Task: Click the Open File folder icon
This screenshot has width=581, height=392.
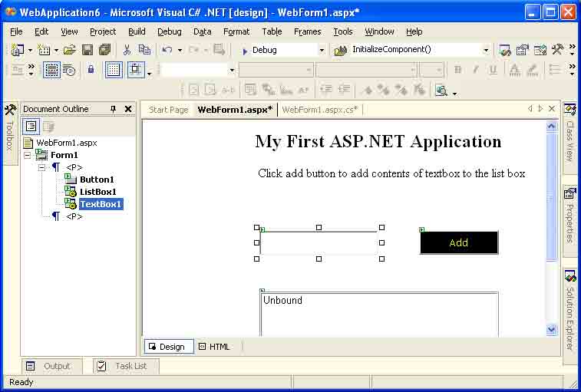Action: (69, 50)
